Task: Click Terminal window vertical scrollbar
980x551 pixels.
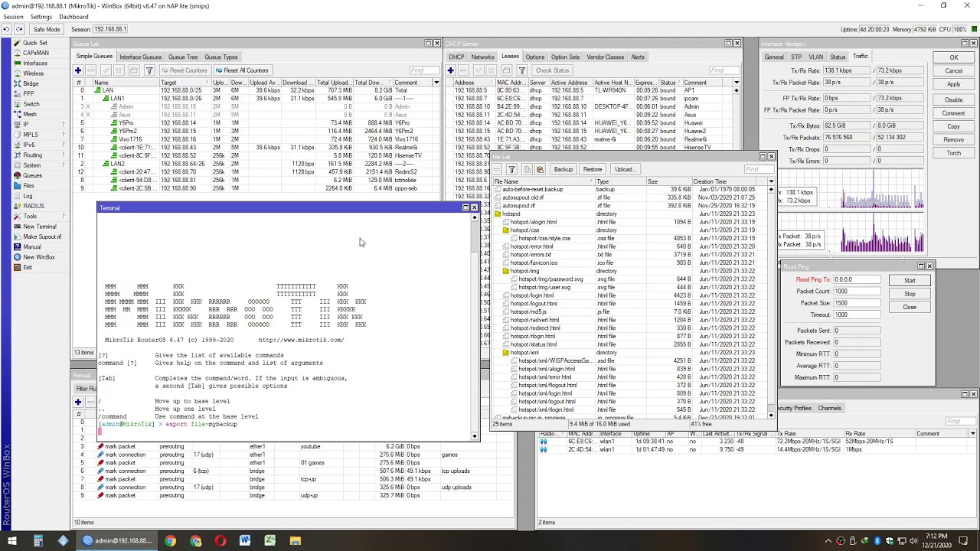Action: click(474, 325)
